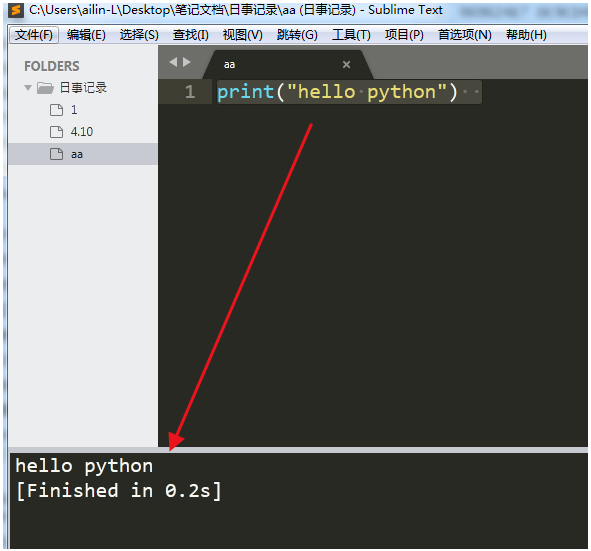Go to next tab with right arrow
591x551 pixels.
point(187,62)
